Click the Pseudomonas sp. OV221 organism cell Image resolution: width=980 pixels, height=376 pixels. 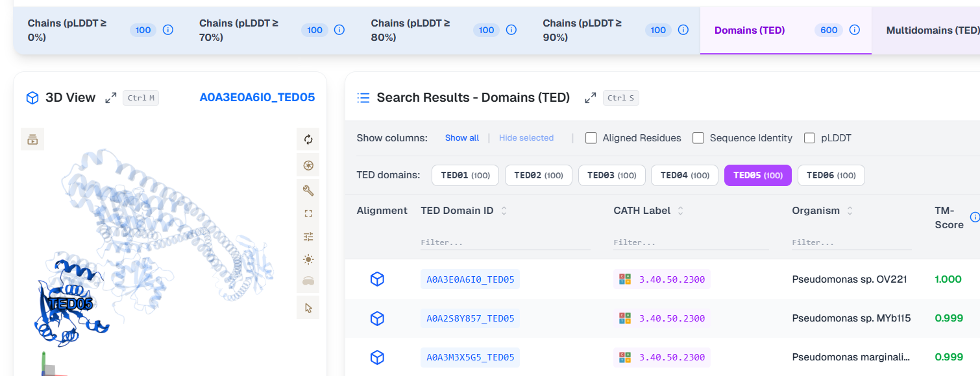[x=850, y=279]
